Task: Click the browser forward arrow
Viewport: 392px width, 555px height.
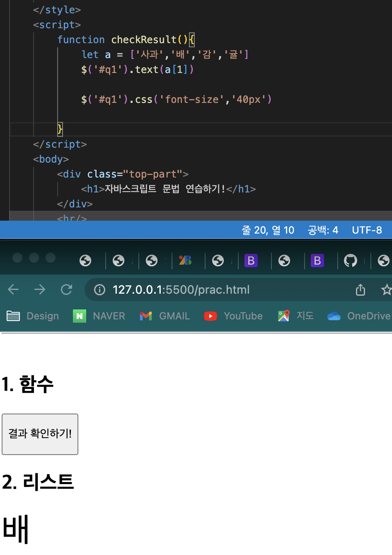Action: point(40,290)
